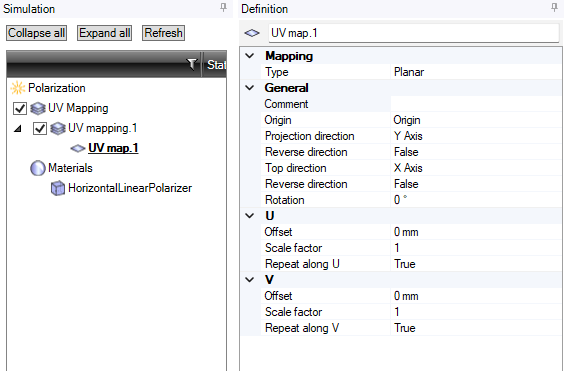The image size is (564, 371).
Task: Open Top direction value X Axis
Action: [476, 168]
